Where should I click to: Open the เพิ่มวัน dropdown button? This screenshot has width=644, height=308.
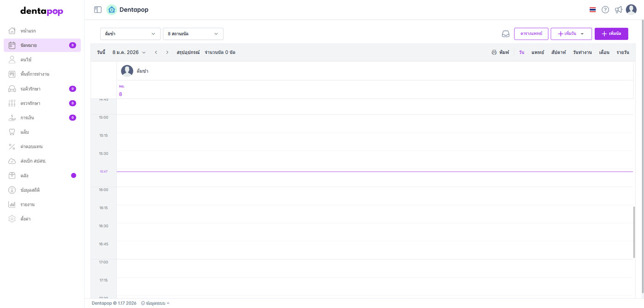pyautogui.click(x=571, y=34)
